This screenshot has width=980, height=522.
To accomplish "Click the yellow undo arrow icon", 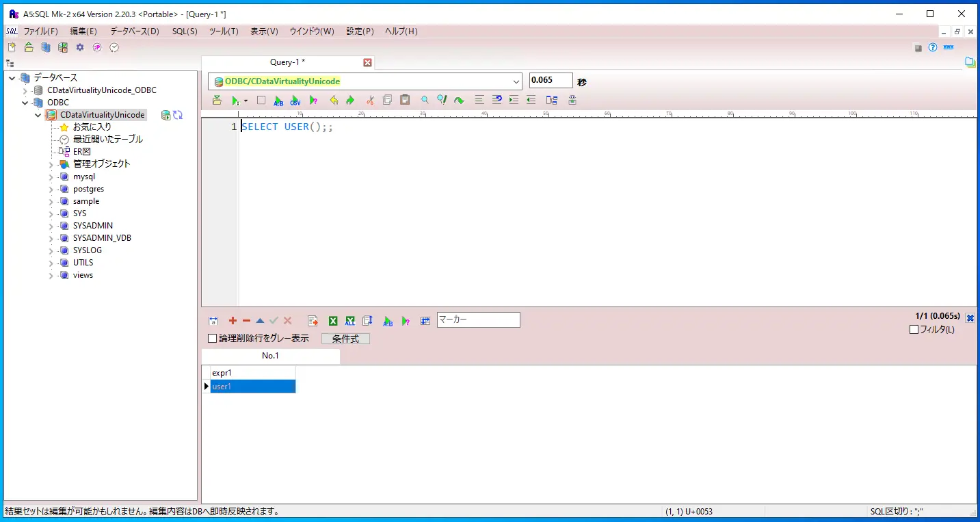I will 334,101.
